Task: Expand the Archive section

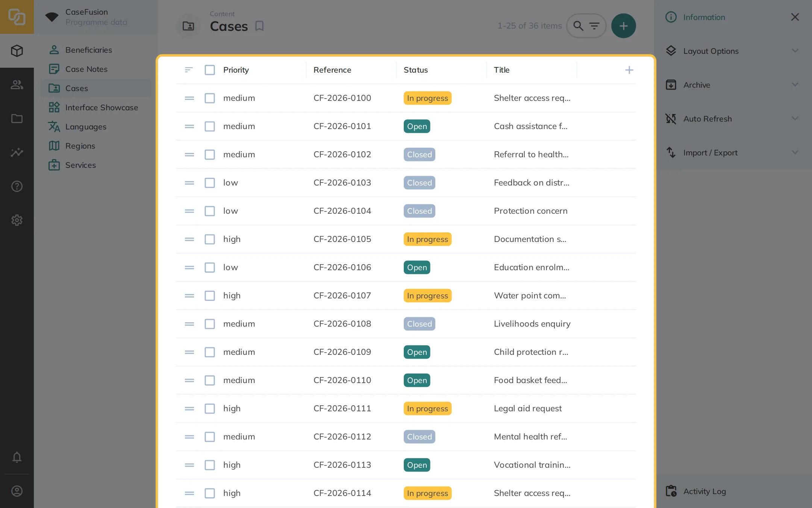Action: [733, 85]
